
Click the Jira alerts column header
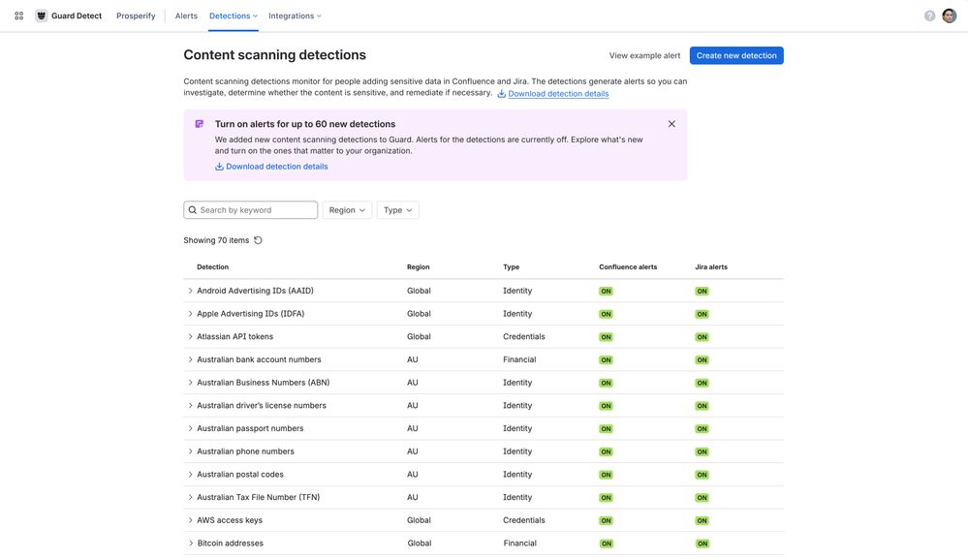pyautogui.click(x=711, y=267)
